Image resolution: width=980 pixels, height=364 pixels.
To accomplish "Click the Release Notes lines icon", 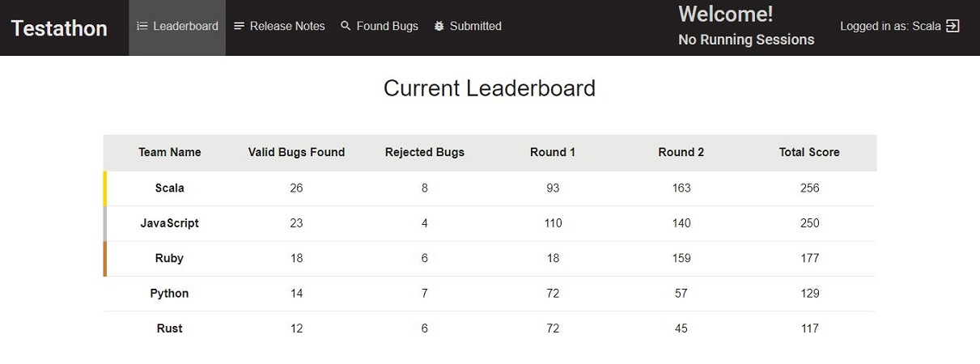I will [x=239, y=26].
